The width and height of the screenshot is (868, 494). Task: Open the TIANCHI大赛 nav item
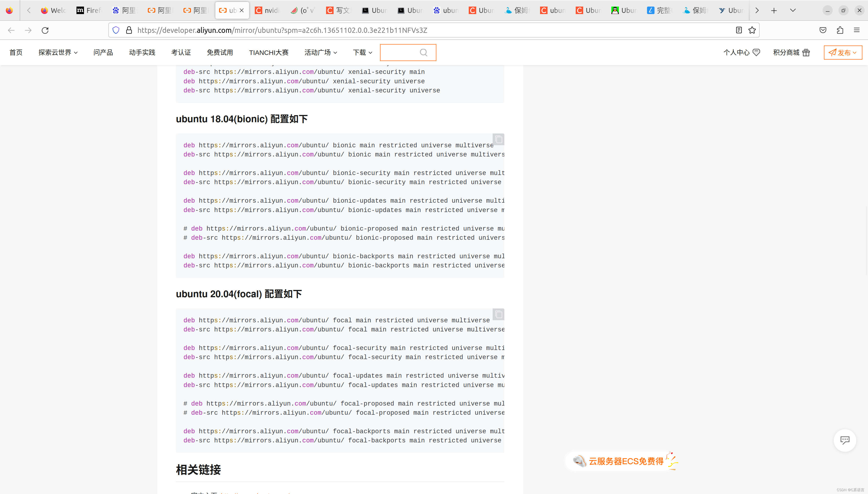click(x=269, y=53)
